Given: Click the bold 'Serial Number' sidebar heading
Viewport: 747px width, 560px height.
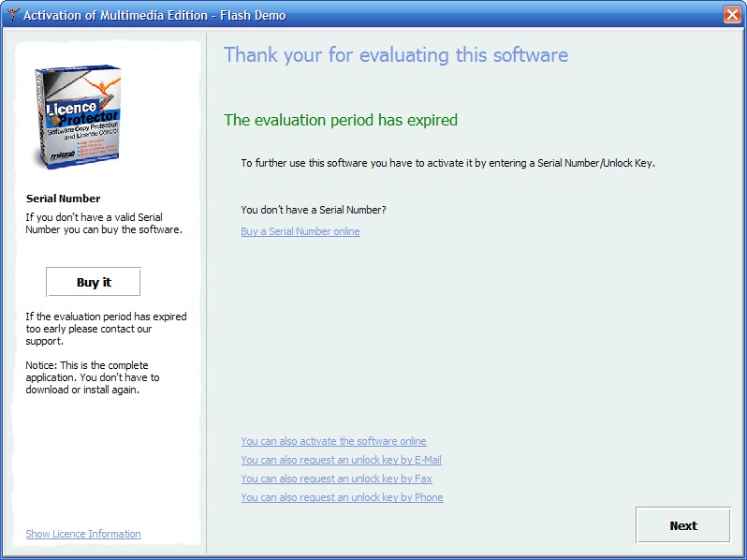Looking at the screenshot, I should 63,199.
